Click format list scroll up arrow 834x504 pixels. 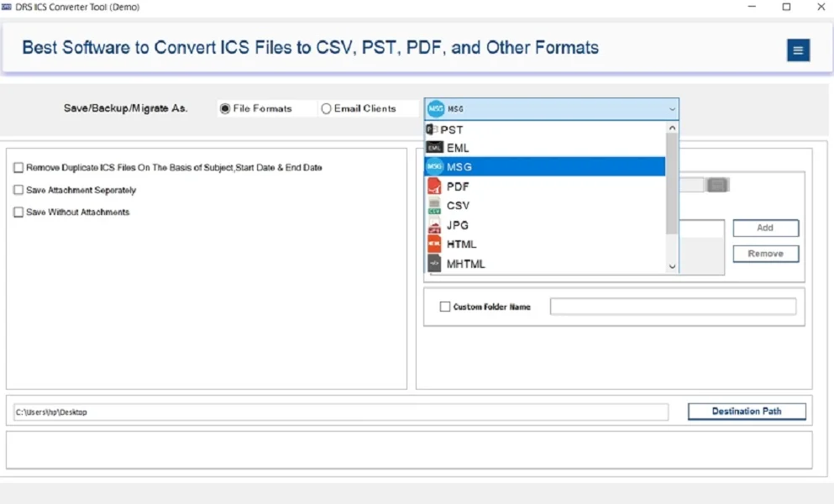[672, 128]
